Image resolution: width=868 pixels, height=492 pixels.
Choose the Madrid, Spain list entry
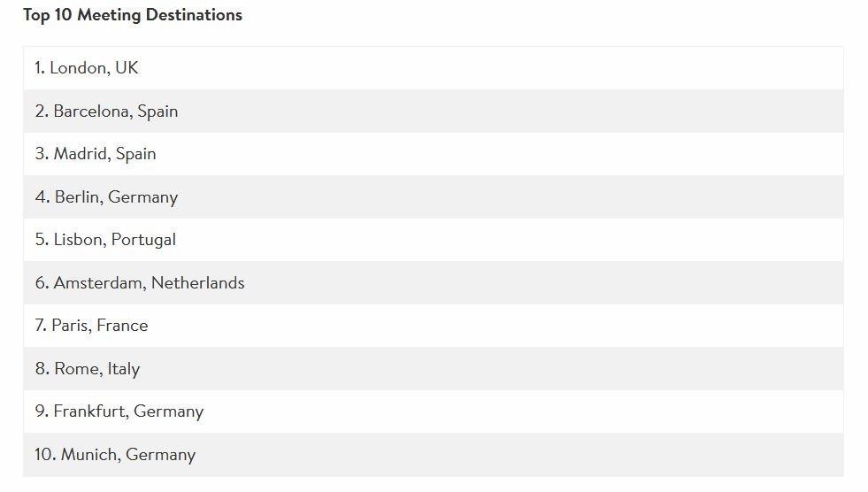[434, 154]
